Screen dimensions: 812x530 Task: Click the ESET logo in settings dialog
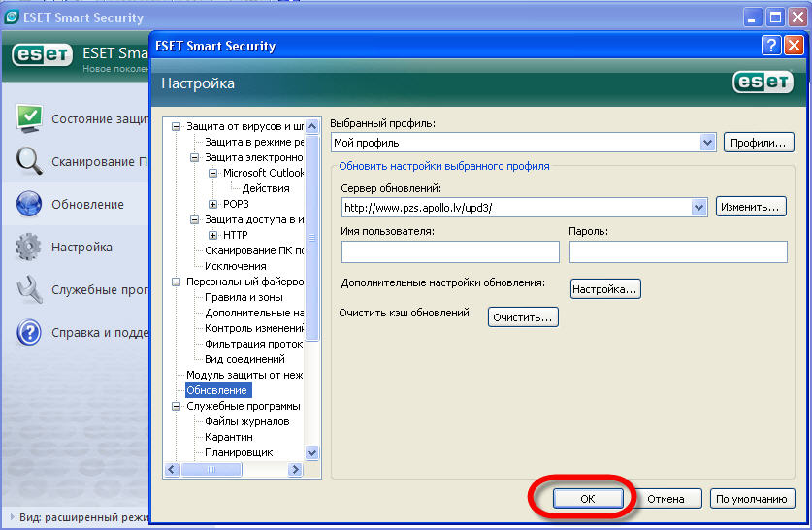763,82
